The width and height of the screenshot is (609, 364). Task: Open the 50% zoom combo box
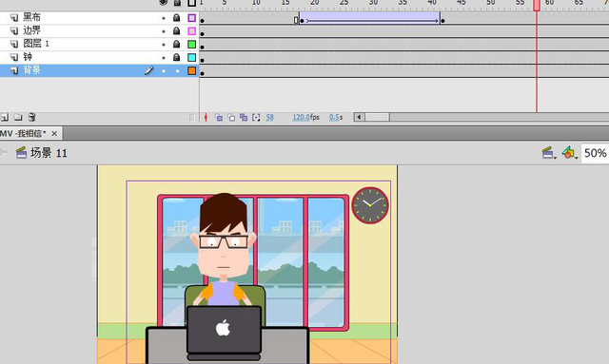[x=595, y=153]
